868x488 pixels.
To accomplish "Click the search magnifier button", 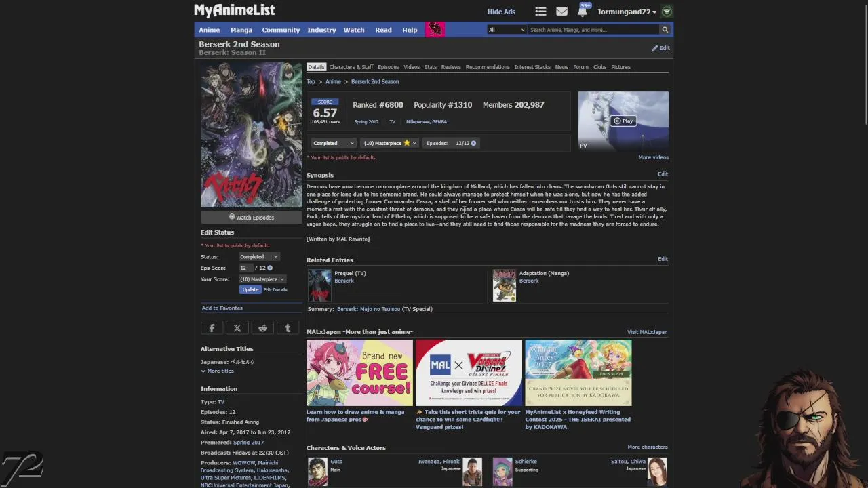I will click(x=665, y=30).
